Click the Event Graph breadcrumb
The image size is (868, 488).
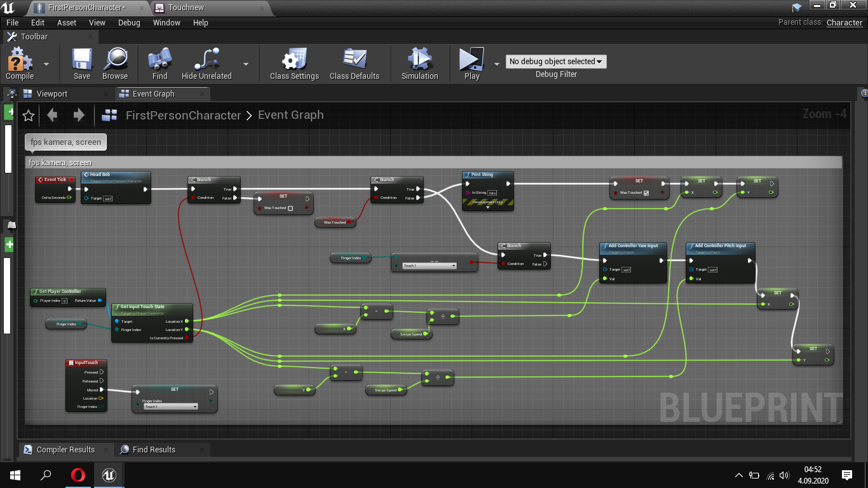click(291, 115)
